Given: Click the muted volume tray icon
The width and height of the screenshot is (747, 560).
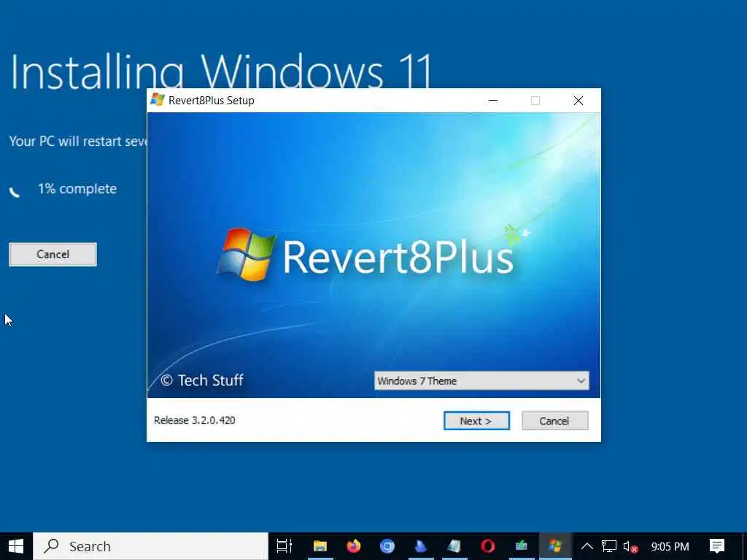Looking at the screenshot, I should pos(630,547).
